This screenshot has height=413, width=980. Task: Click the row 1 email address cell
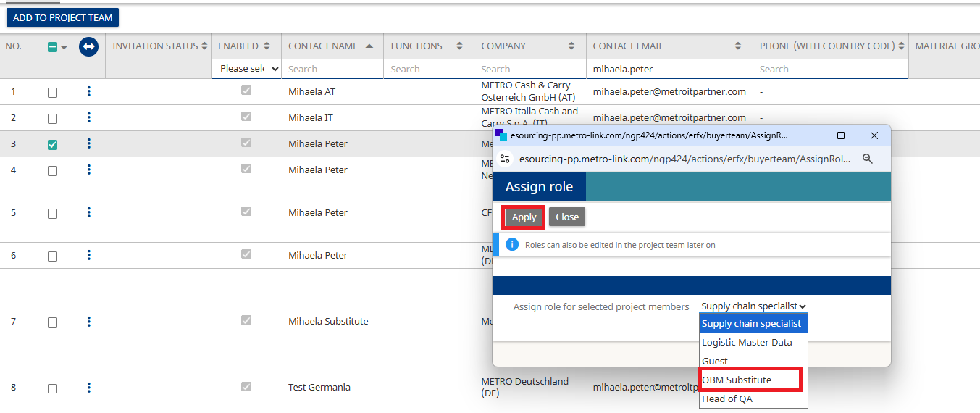pyautogui.click(x=669, y=91)
